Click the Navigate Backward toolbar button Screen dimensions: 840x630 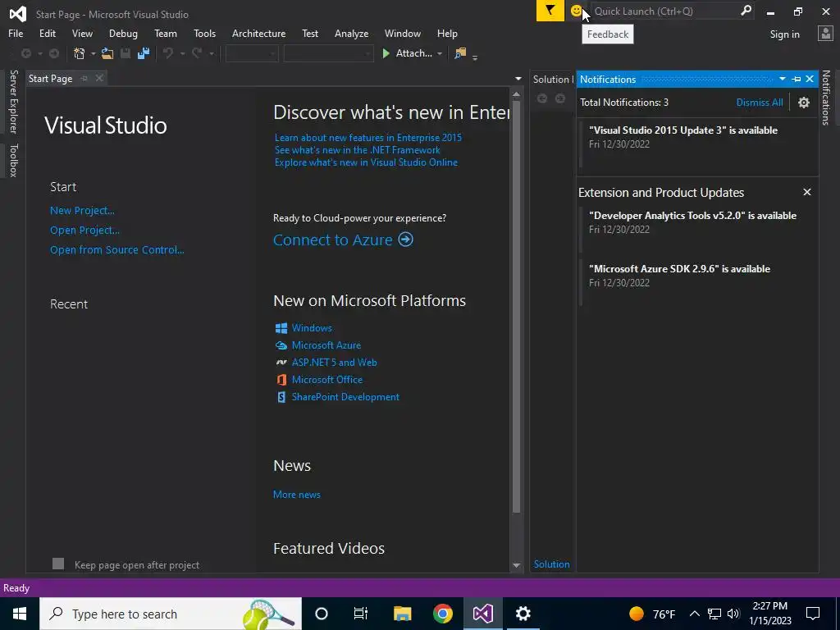tap(25, 53)
